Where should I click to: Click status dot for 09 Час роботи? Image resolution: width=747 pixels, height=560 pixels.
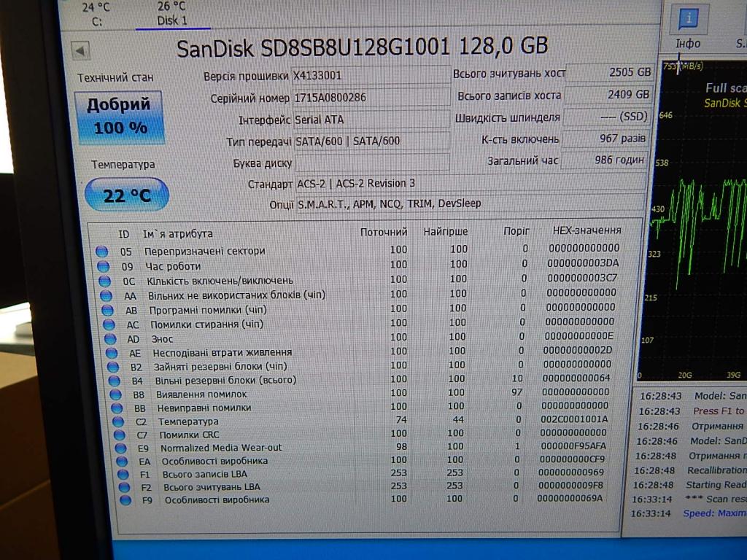pyautogui.click(x=103, y=266)
